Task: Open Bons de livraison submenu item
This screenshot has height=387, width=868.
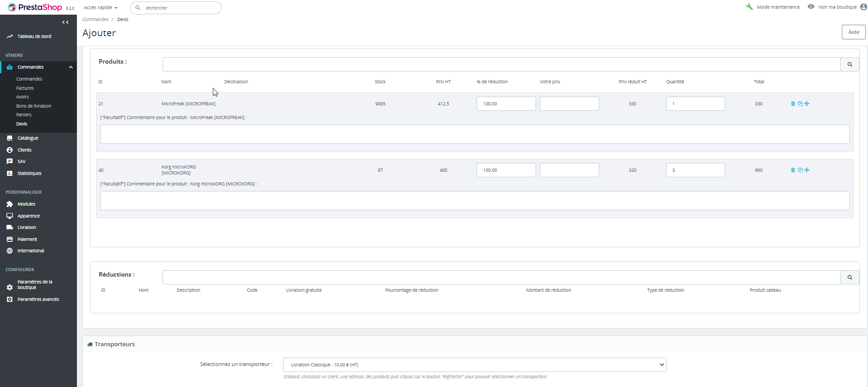Action: [34, 106]
